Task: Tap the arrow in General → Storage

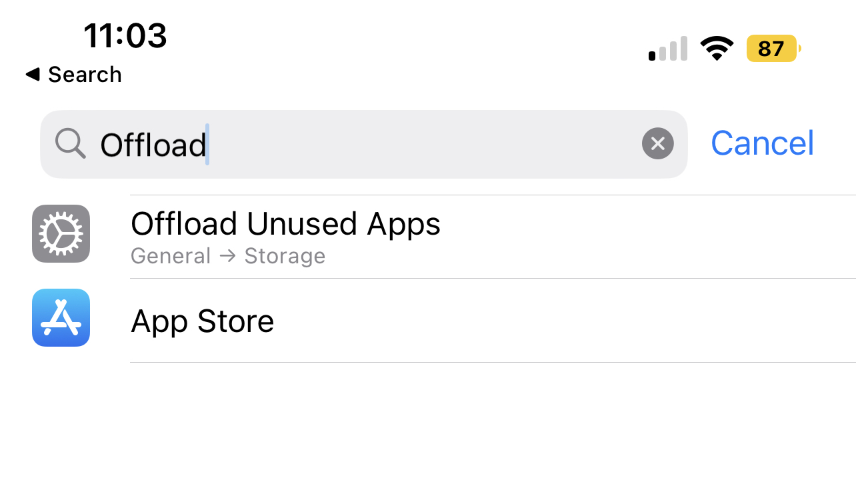Action: point(227,256)
